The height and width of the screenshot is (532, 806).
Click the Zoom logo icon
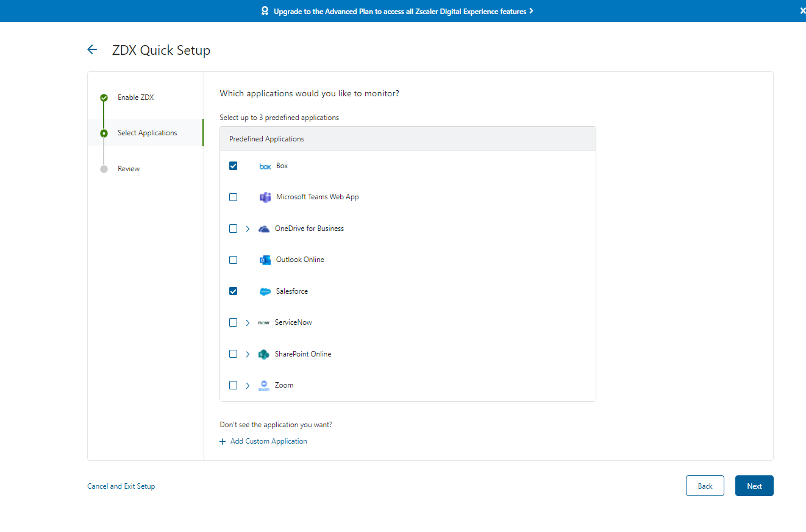click(264, 386)
